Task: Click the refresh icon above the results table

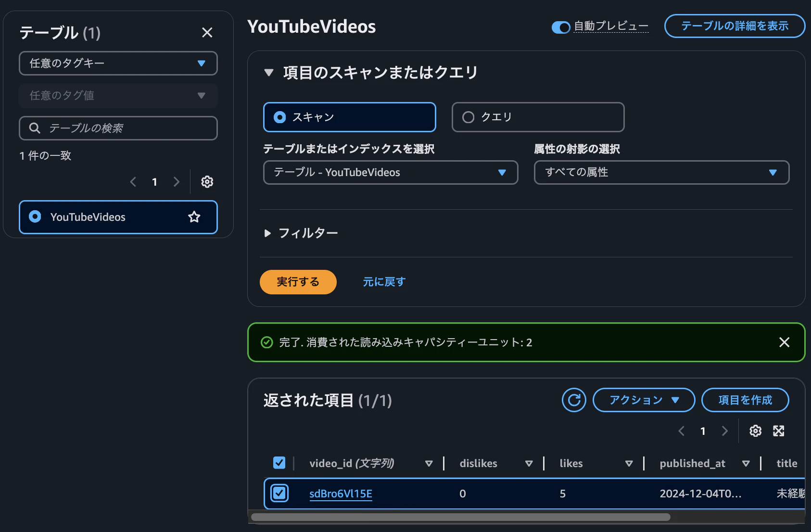Action: [x=574, y=400]
